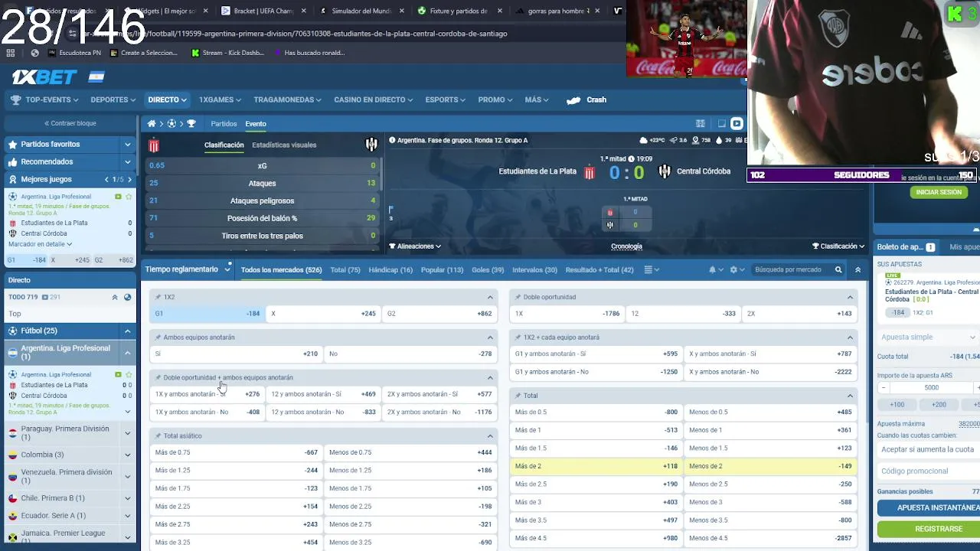The width and height of the screenshot is (980, 551).
Task: Click the INICIAR SESIÓN button
Action: [939, 192]
